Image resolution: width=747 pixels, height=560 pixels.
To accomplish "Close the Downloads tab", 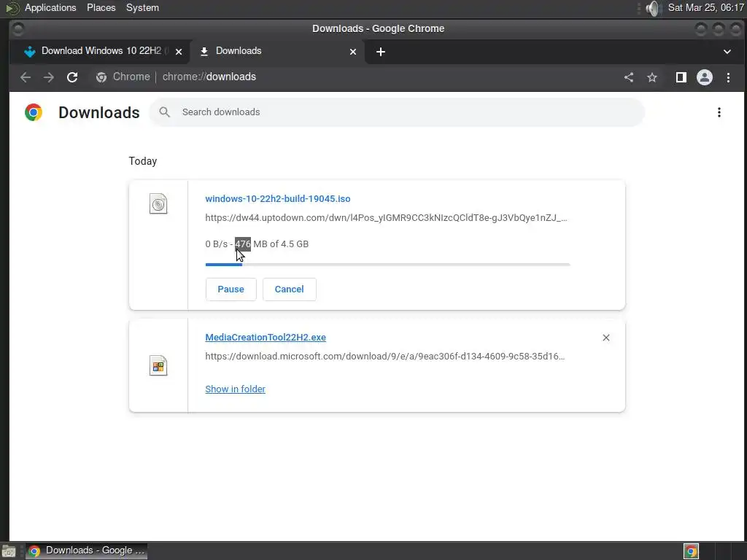I will tap(353, 52).
